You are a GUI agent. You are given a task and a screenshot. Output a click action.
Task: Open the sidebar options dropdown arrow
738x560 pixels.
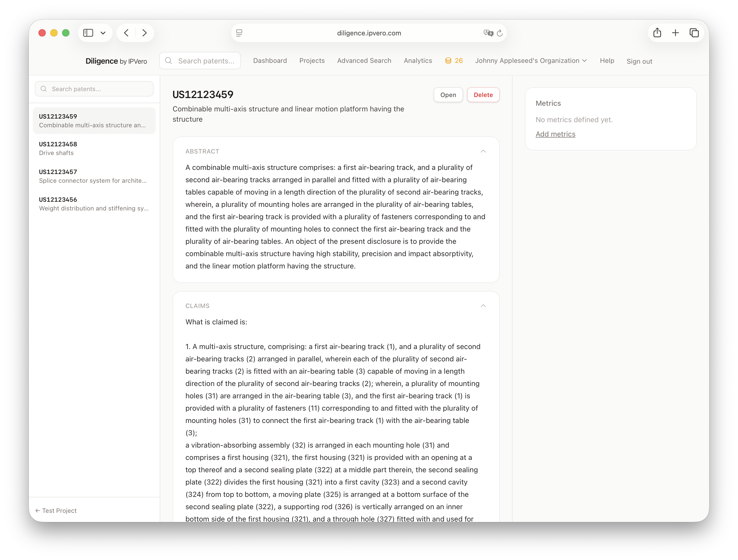pyautogui.click(x=103, y=33)
